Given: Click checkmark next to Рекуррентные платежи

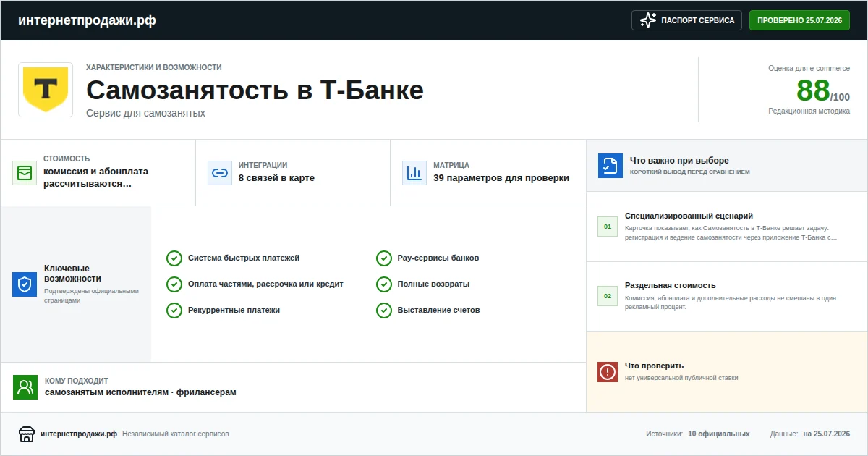Looking at the screenshot, I should (x=174, y=311).
